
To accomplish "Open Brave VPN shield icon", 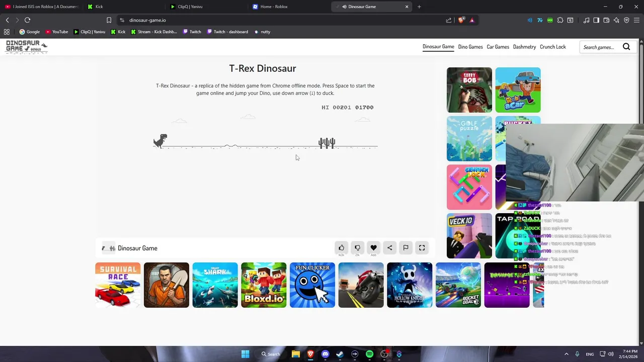I will point(626,20).
